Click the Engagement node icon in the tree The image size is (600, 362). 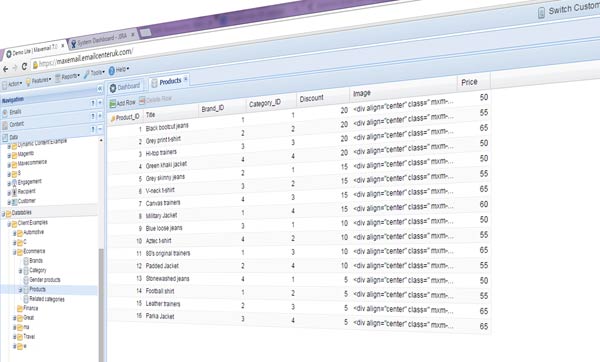pos(15,183)
